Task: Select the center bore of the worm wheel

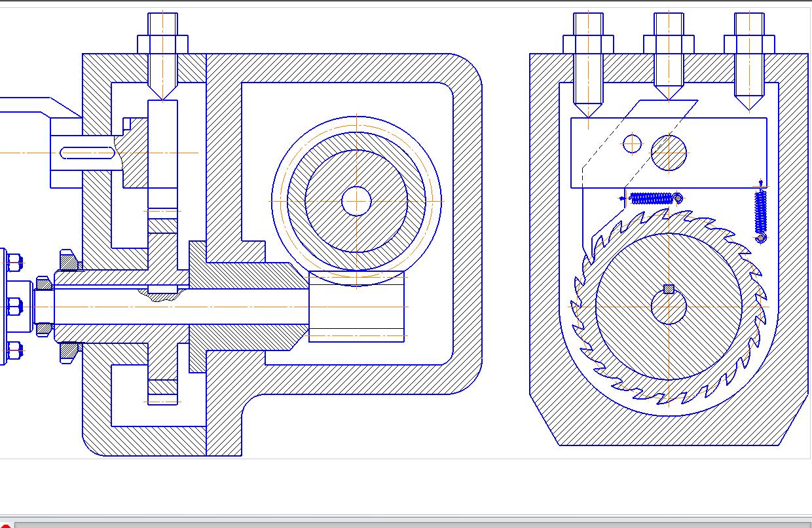Action: 356,201
